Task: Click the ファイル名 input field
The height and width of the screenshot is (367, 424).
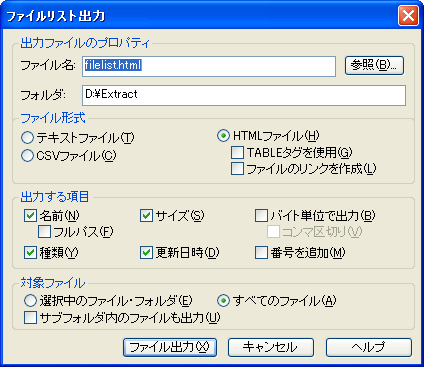Action: coord(209,66)
